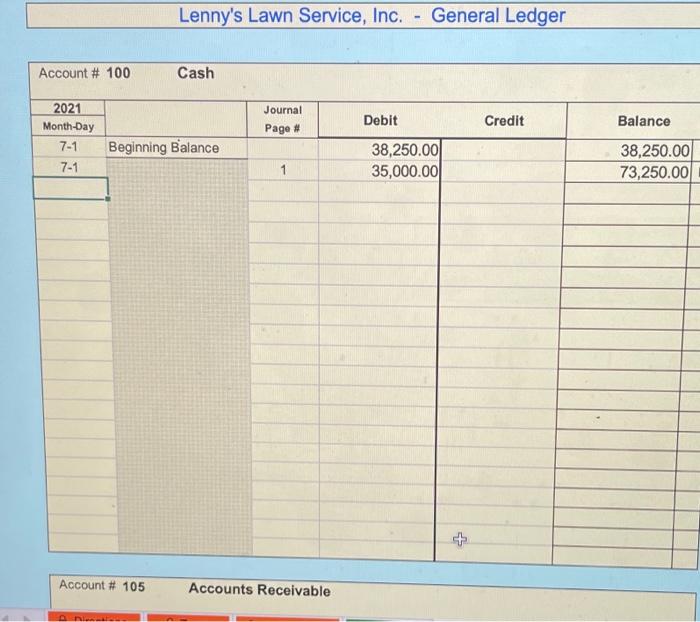Image resolution: width=700 pixels, height=622 pixels.
Task: Click account number 100
Action: 118,73
